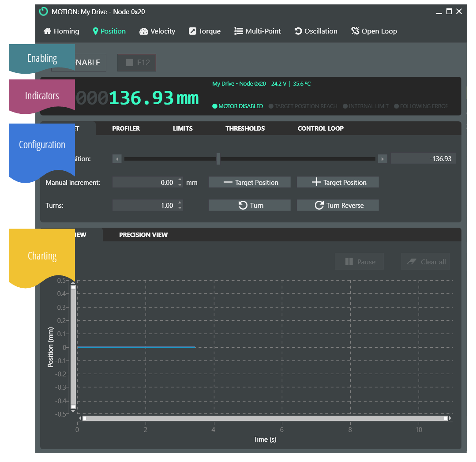
Task: Open the PRECISION VIEW tab
Action: 143,235
